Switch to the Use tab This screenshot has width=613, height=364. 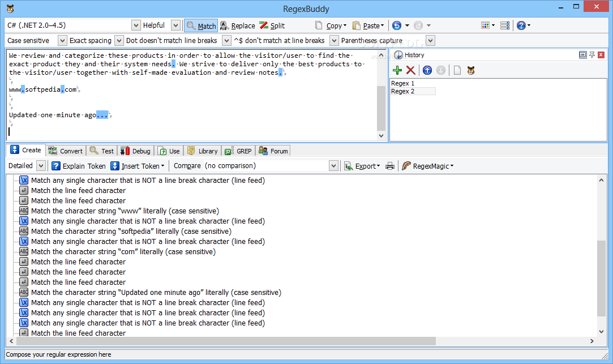(169, 151)
